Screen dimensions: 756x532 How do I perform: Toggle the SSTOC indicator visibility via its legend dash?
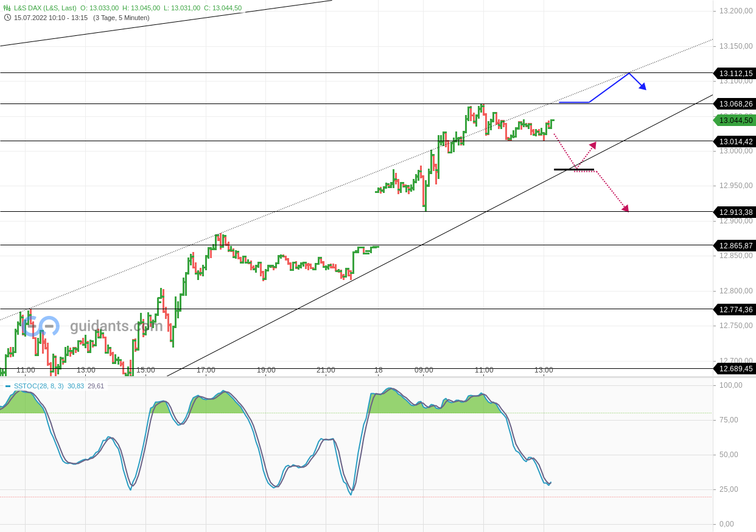point(7,385)
